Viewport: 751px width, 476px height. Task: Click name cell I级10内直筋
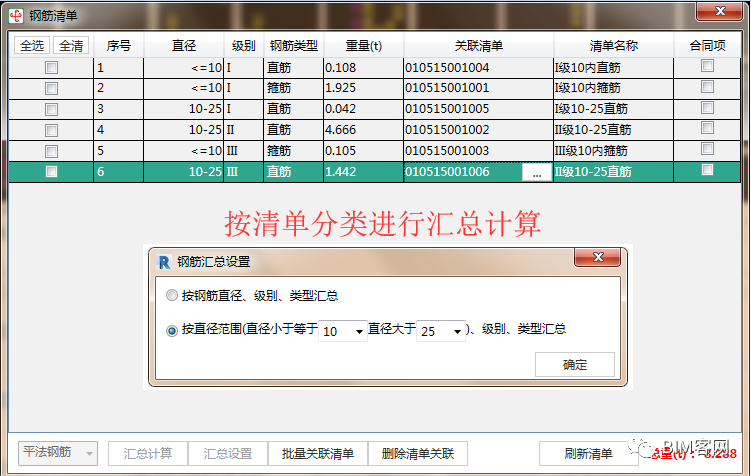pyautogui.click(x=614, y=68)
